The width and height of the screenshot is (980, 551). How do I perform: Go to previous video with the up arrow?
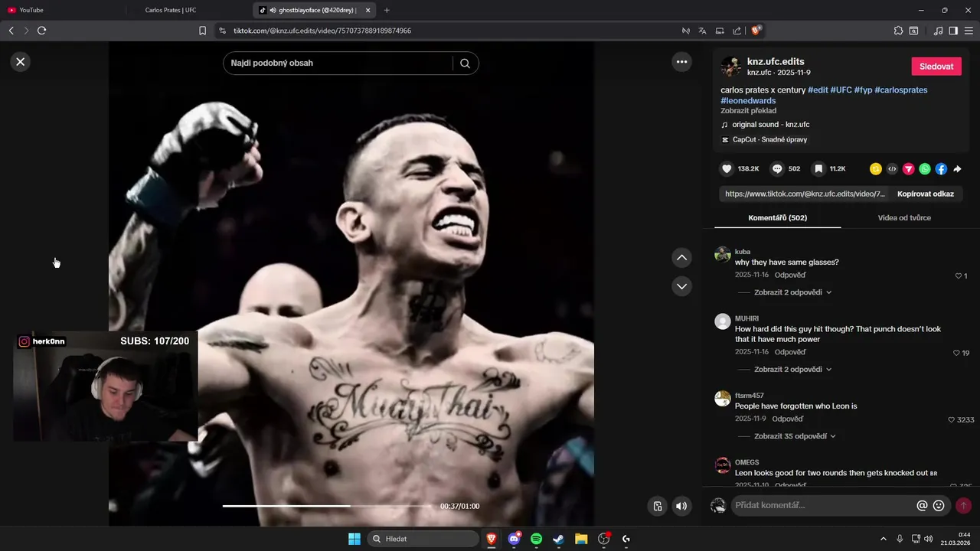(681, 258)
